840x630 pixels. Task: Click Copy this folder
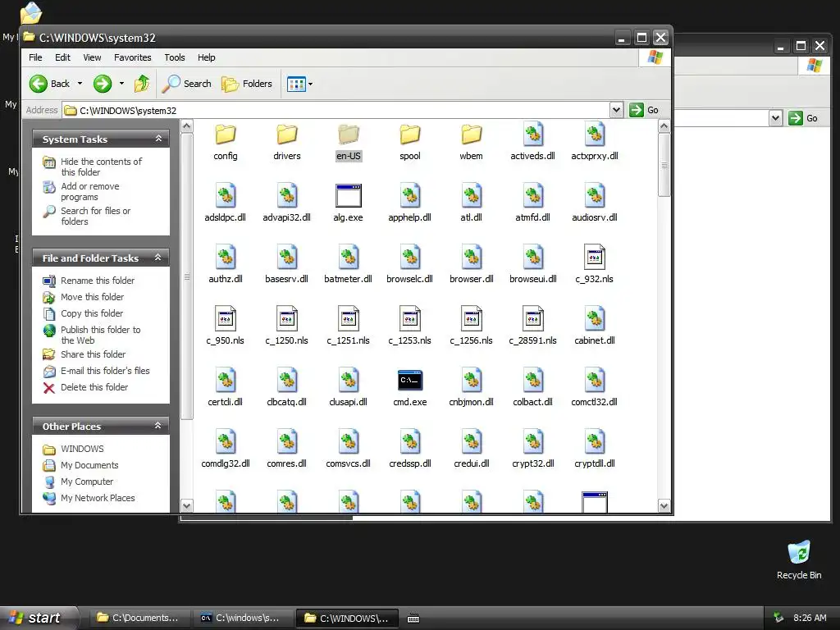click(x=92, y=313)
